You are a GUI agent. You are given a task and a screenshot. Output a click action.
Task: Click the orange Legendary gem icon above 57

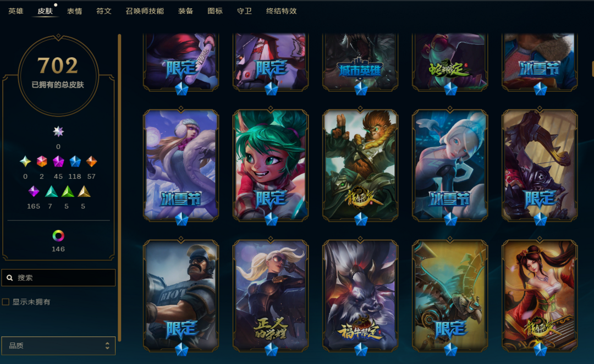point(91,162)
